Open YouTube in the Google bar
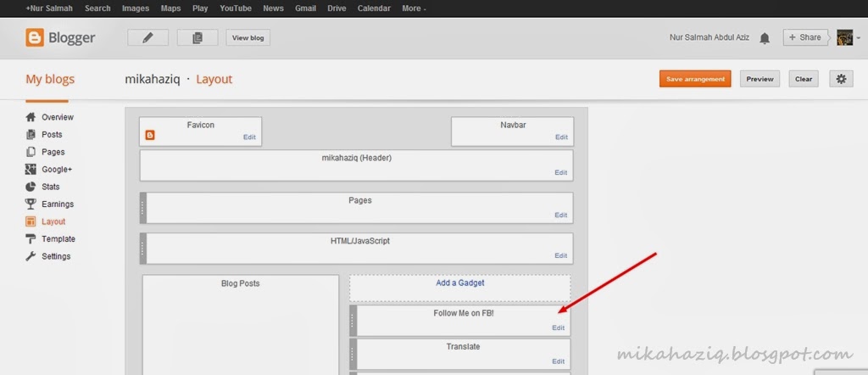The height and width of the screenshot is (375, 868). pos(236,8)
